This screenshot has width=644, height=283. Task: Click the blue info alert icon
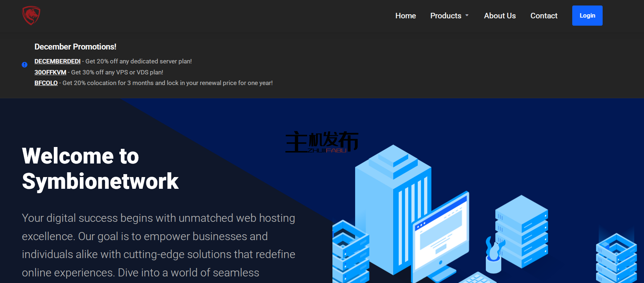click(x=25, y=65)
